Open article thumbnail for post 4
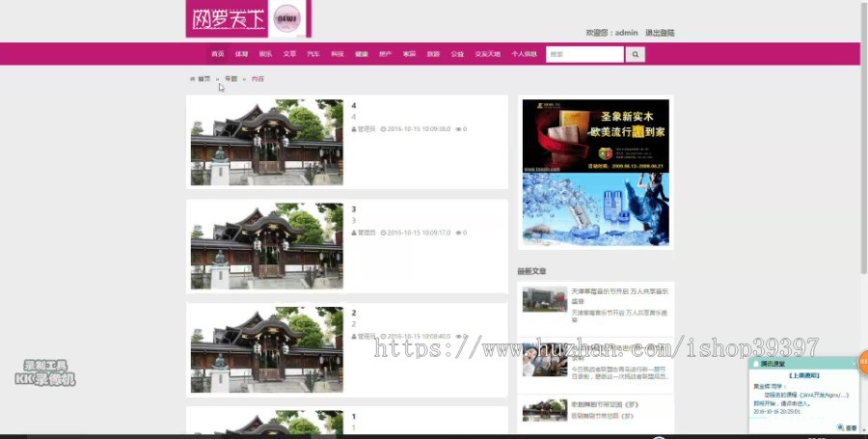868x439 pixels. [267, 142]
